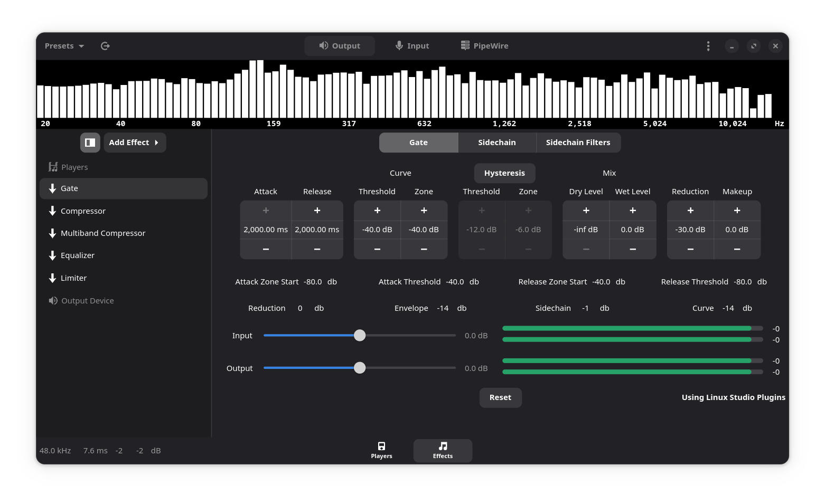Click the speaker icon beside Output Device

point(53,301)
